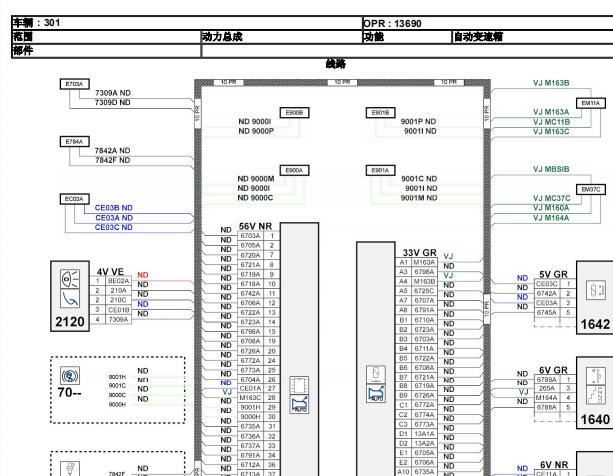Click cell '6745A' in 1642 connector
Viewport: 613px width, 476px height.
547,313
